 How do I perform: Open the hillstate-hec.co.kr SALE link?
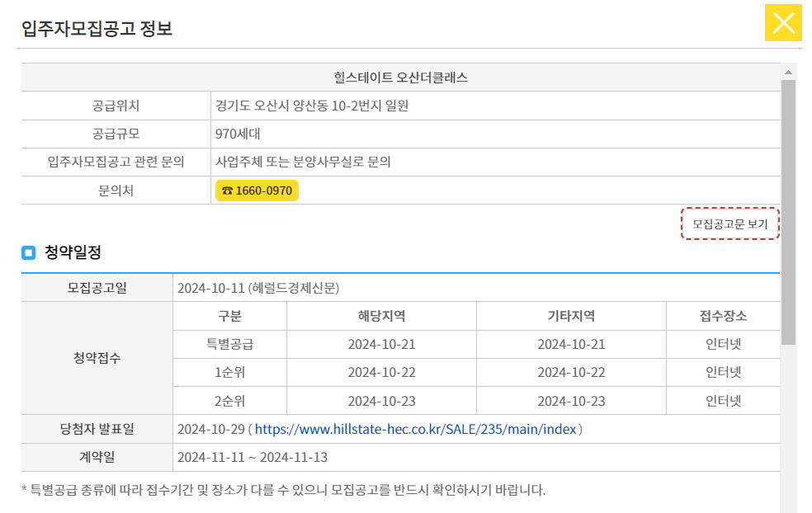coord(415,429)
